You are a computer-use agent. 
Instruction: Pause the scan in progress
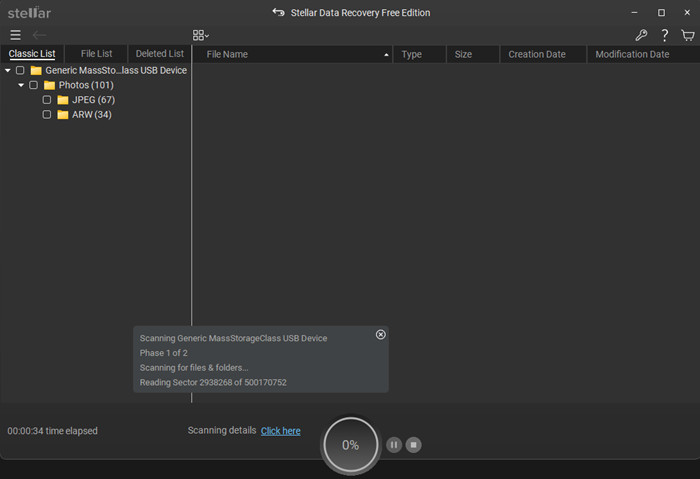(x=394, y=444)
